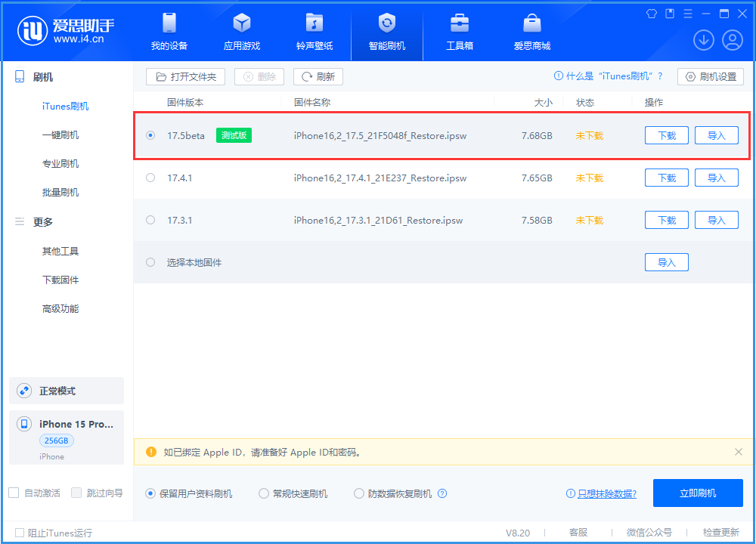The image size is (756, 544).
Task: Open the title bar hamburger menu
Action: point(687,13)
